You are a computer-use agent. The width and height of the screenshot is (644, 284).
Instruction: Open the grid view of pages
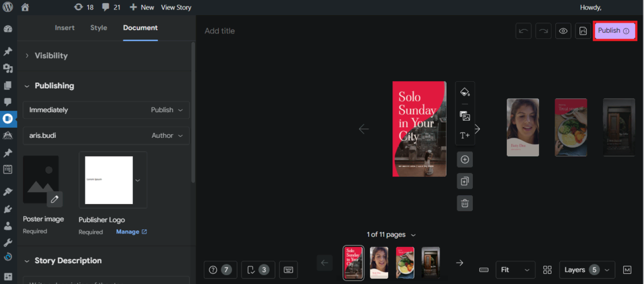point(547,270)
